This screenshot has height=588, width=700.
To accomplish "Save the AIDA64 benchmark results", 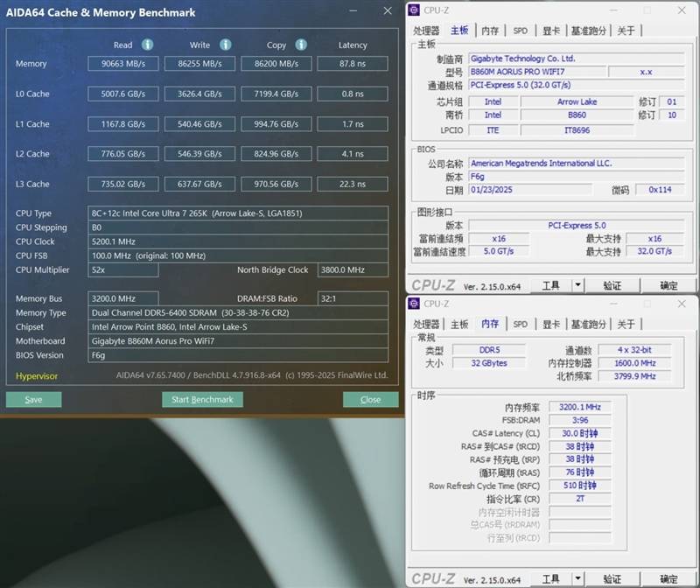I will 33,400.
